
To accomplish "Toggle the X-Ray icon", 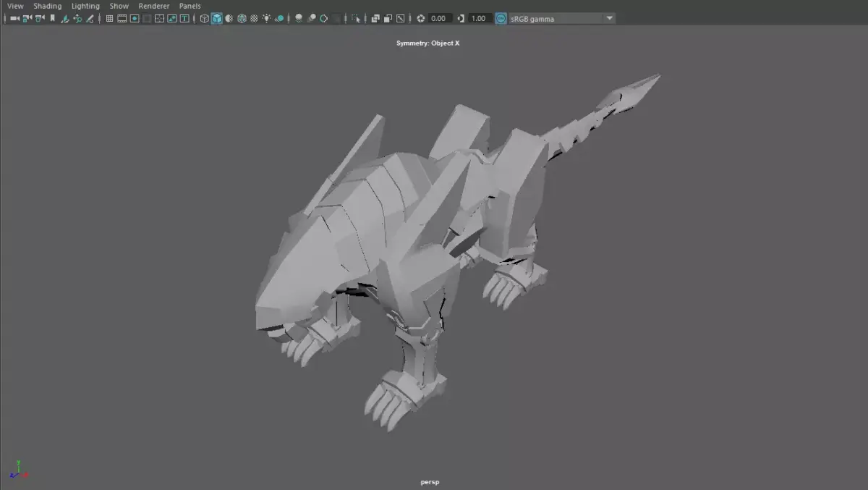I will coord(375,18).
